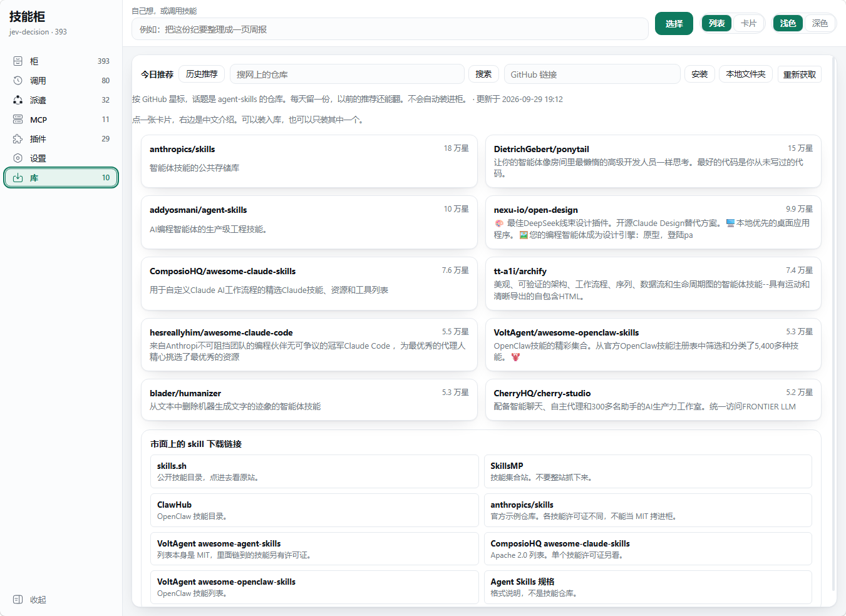Click the 调用 history clock icon

(x=18, y=81)
